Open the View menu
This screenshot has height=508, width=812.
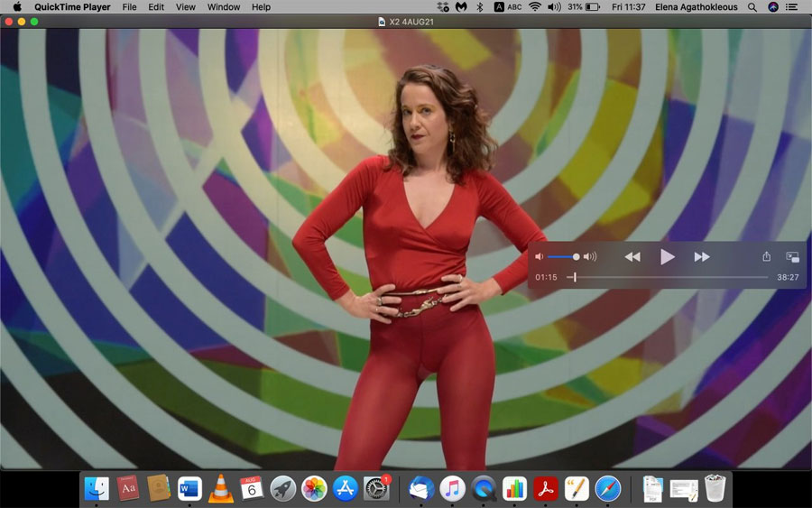tap(185, 7)
